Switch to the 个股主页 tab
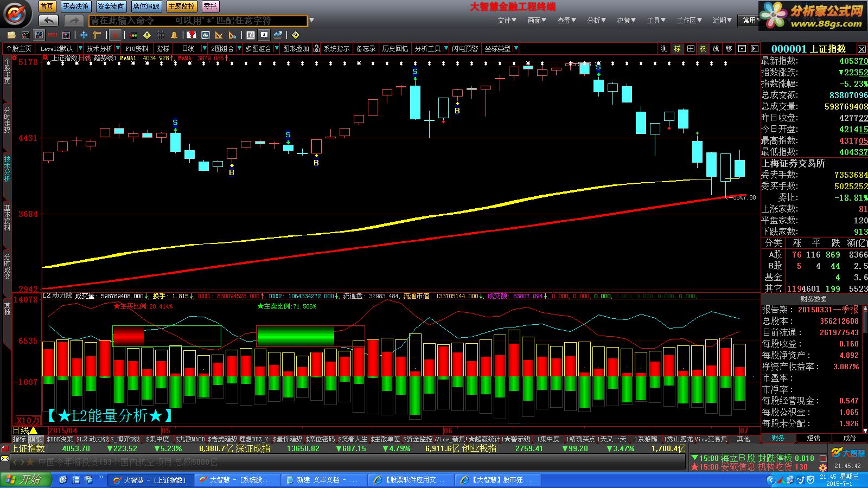The width and height of the screenshot is (868, 488). [19, 49]
